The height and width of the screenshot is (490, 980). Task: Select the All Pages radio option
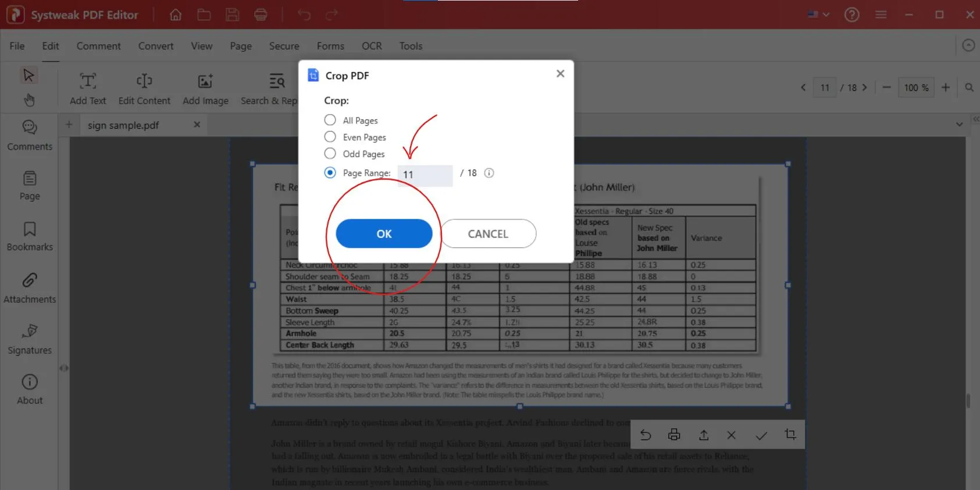[330, 120]
